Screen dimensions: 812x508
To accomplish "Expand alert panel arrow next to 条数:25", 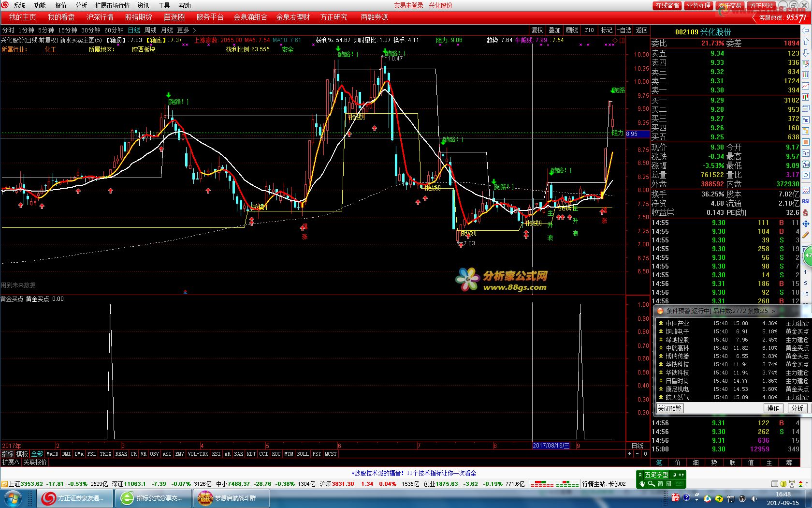I will [774, 311].
